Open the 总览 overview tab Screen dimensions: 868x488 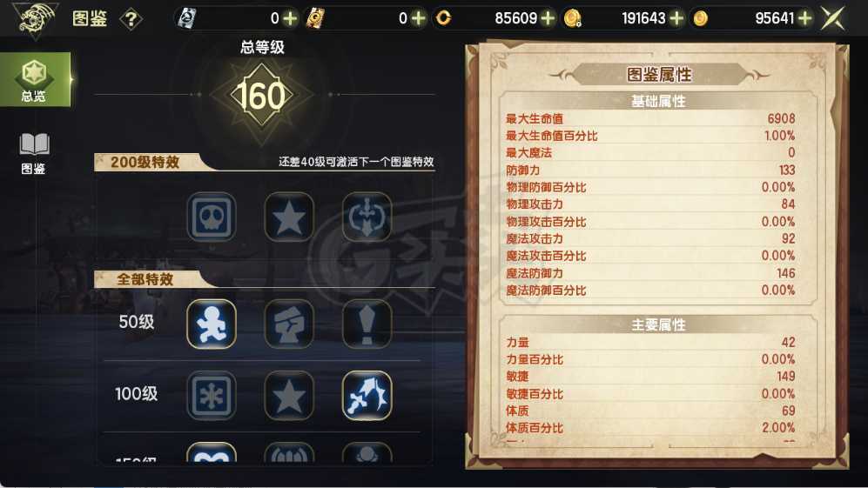[x=34, y=79]
